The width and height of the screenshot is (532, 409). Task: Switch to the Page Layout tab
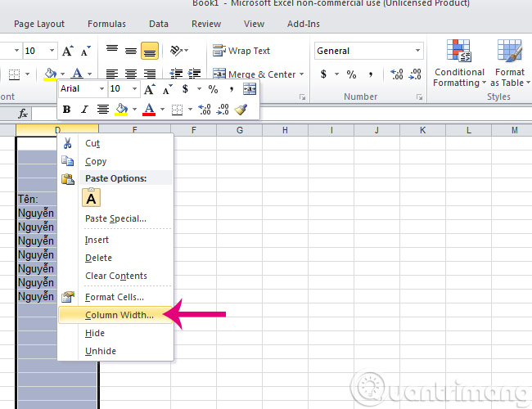(x=39, y=24)
